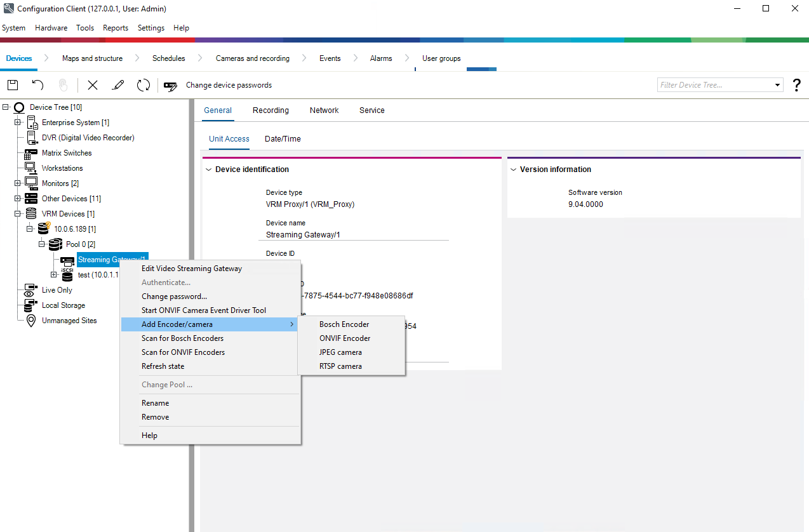Click the Rename pencil icon
This screenshot has height=532, width=809.
pos(117,85)
